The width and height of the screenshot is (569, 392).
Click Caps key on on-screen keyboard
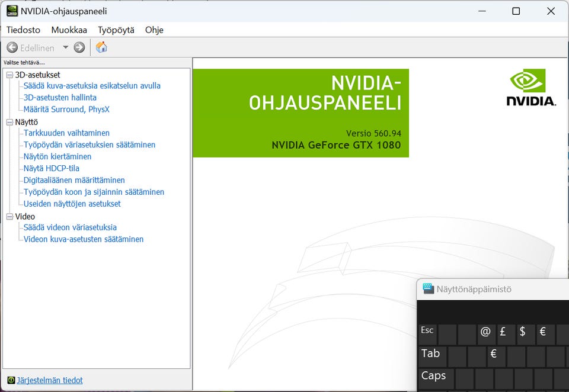click(x=436, y=380)
